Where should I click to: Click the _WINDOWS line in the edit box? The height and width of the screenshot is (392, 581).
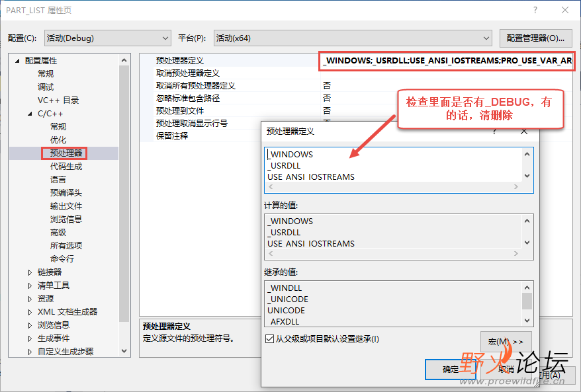point(290,155)
